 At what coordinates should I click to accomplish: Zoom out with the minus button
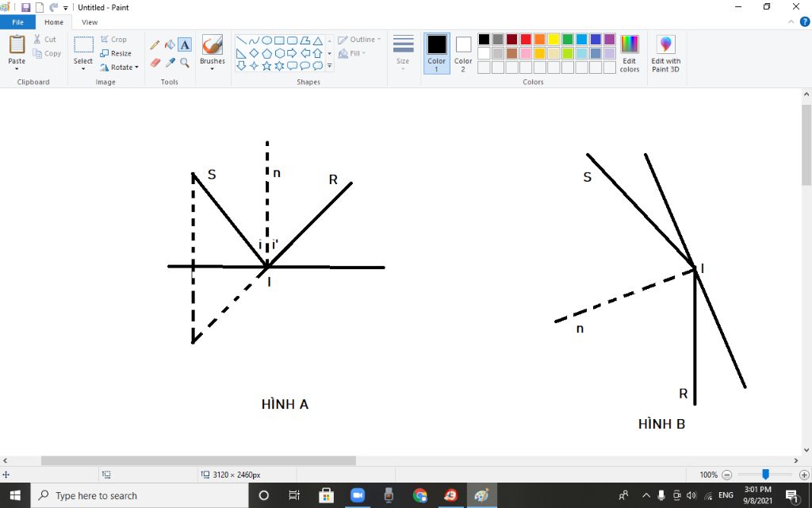pyautogui.click(x=727, y=475)
